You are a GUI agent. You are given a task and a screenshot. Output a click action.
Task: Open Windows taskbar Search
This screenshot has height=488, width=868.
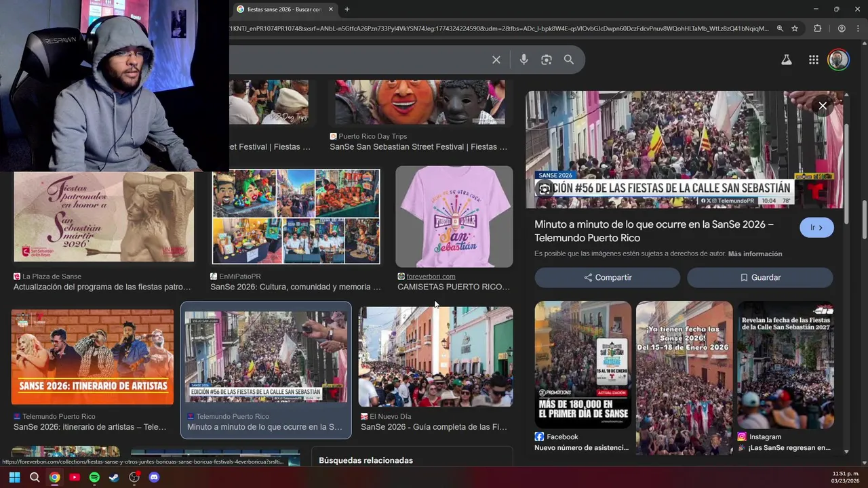(35, 477)
